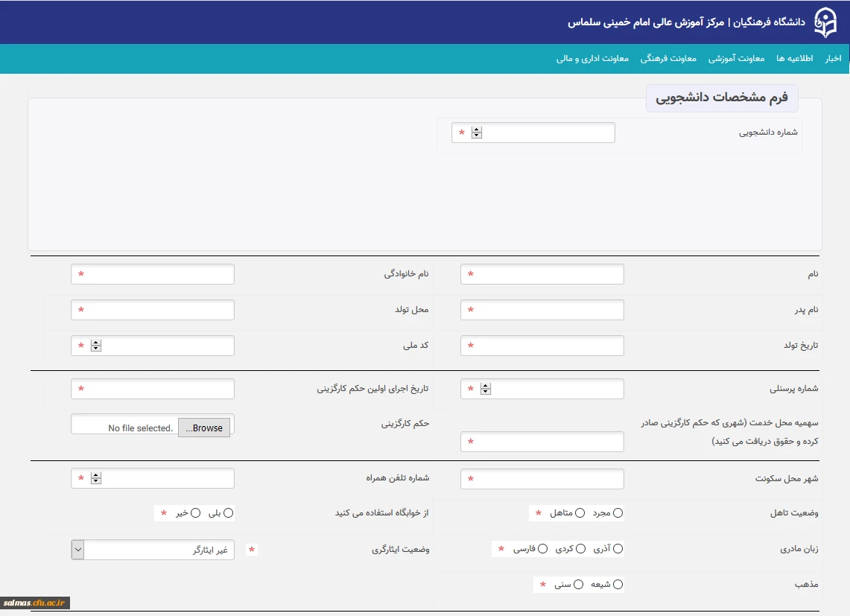
Task: Click the personnel number (شماره پرسنلی) spinner
Action: (486, 389)
